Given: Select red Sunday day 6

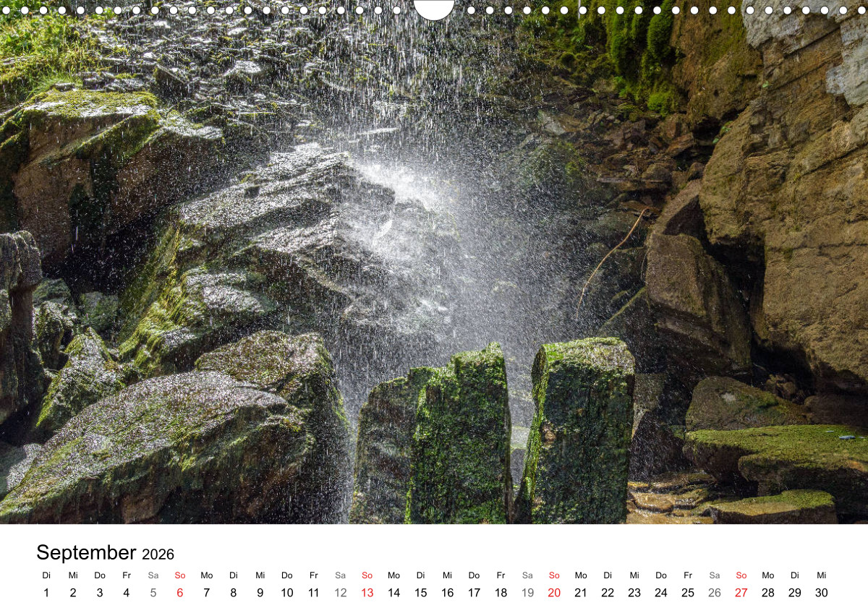Looking at the screenshot, I should (x=180, y=593).
